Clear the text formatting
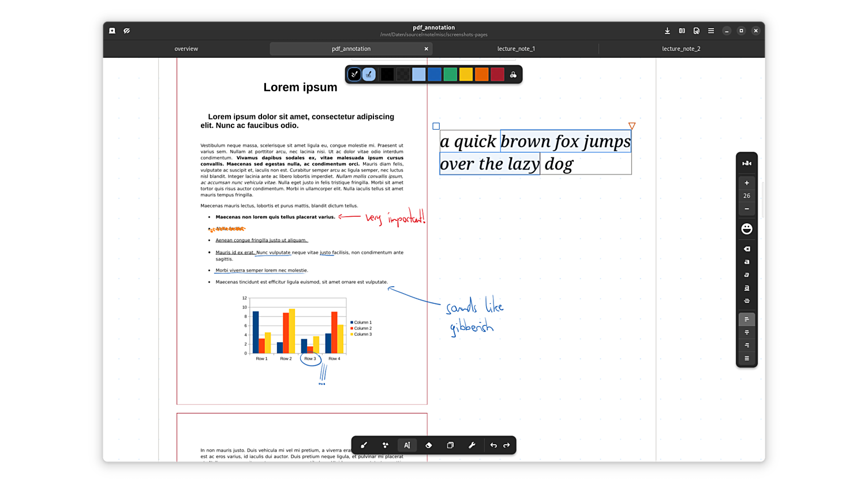Image resolution: width=868 pixels, height=488 pixels. [747, 249]
